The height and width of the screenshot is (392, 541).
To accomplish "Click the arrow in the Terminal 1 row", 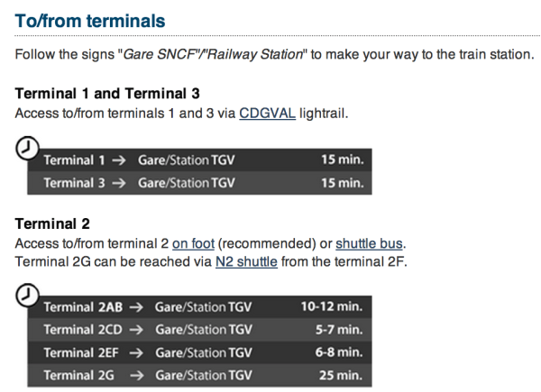I will (x=118, y=160).
